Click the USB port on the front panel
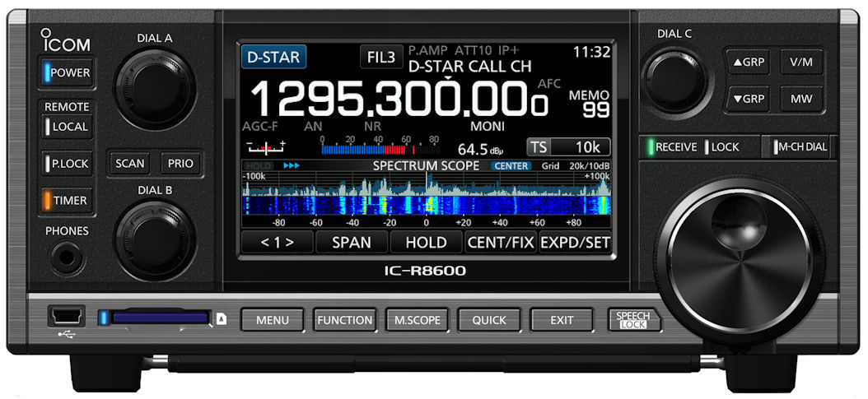868x399 pixels. tap(66, 317)
